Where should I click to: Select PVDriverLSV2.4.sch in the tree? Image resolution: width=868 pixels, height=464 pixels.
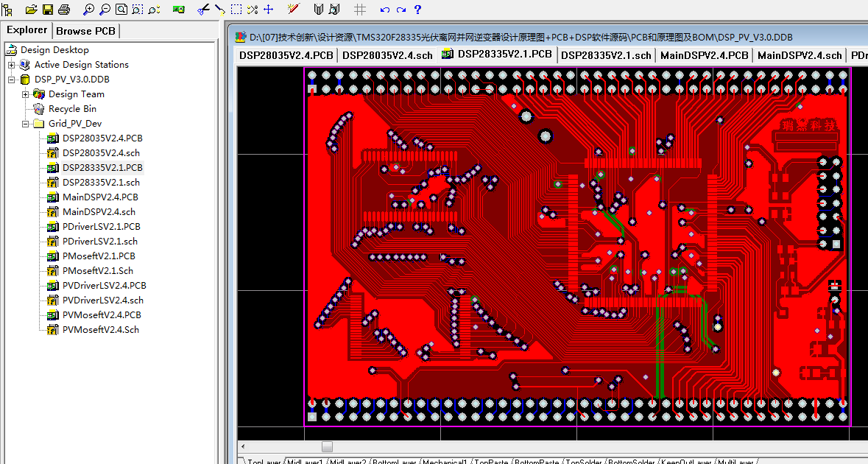click(x=102, y=300)
